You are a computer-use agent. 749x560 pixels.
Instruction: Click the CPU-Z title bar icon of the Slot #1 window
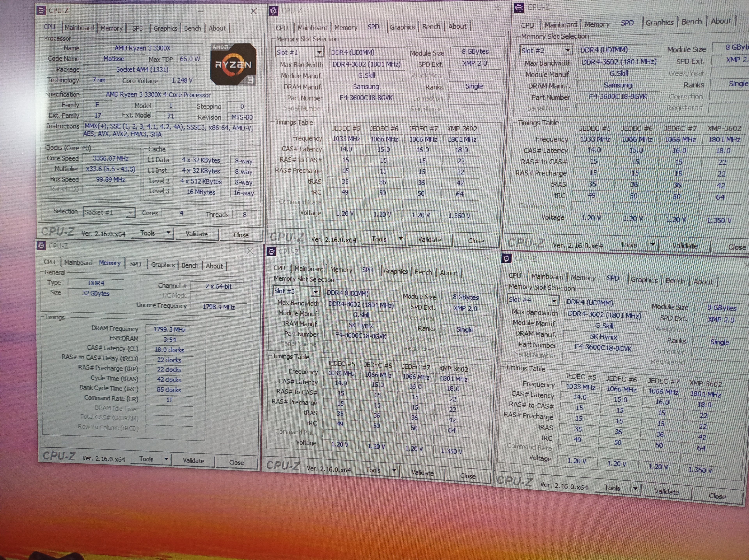(273, 11)
